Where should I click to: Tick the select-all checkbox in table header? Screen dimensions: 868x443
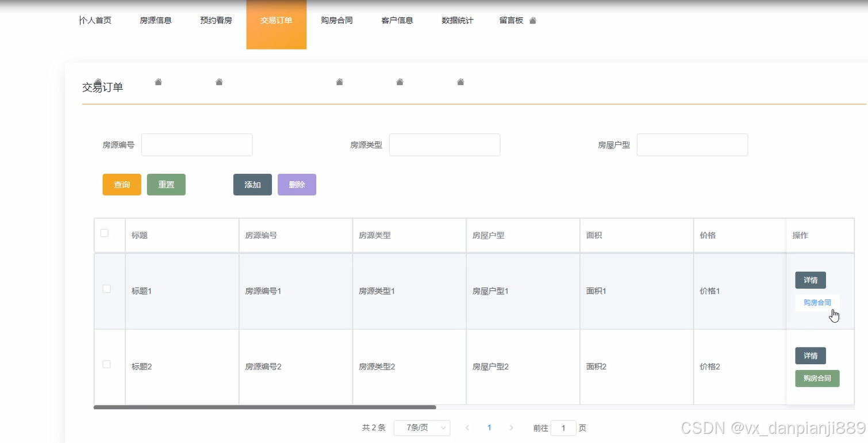click(105, 233)
